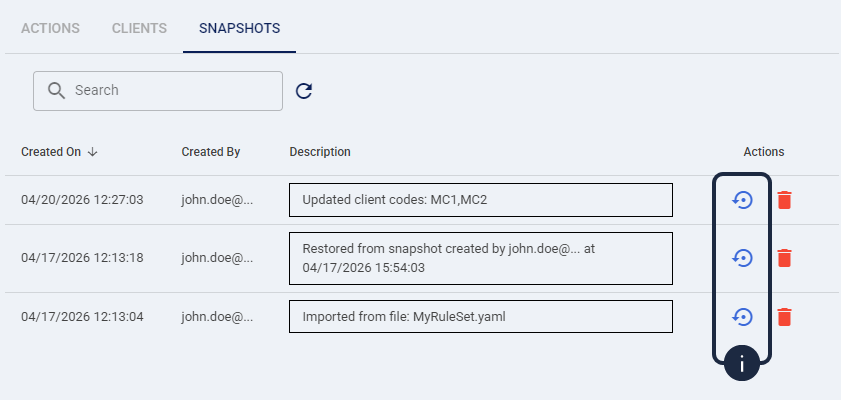Restore the 04/17/2026 12:13:04 snapshot
The width and height of the screenshot is (841, 400).
click(742, 317)
